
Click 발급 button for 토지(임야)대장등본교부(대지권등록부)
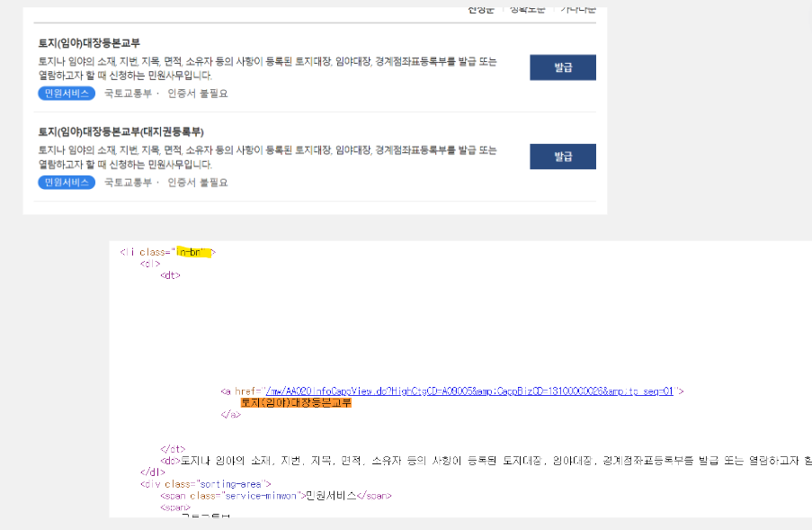[x=562, y=157]
